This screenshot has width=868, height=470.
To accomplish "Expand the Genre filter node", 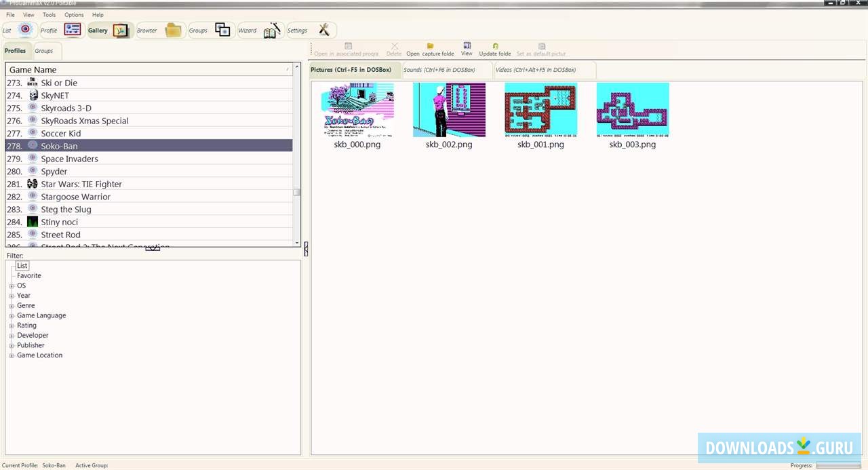I will pos(12,306).
